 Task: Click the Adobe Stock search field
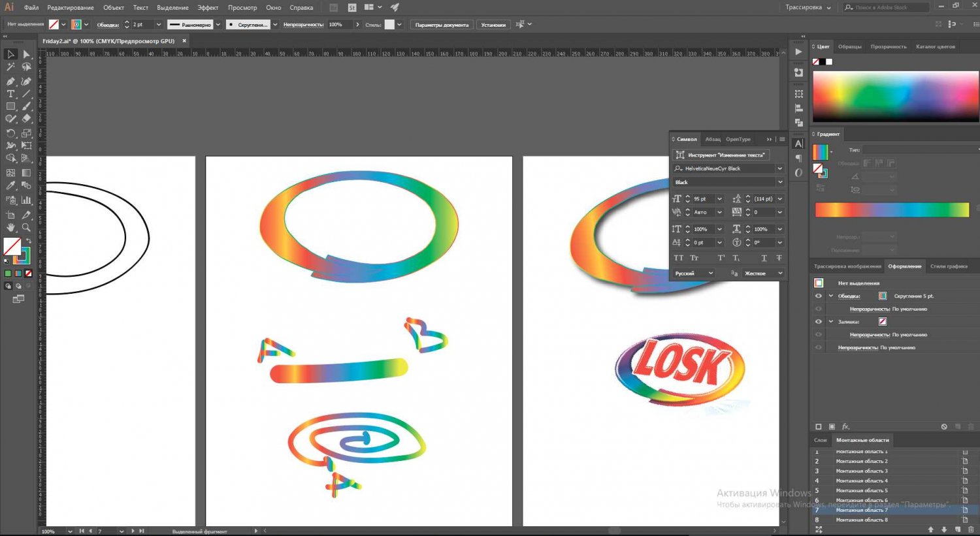click(x=886, y=7)
